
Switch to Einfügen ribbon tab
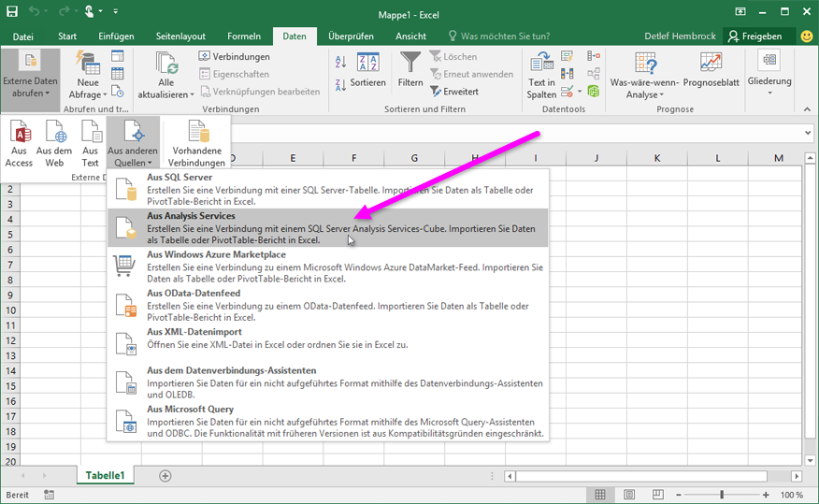point(116,36)
